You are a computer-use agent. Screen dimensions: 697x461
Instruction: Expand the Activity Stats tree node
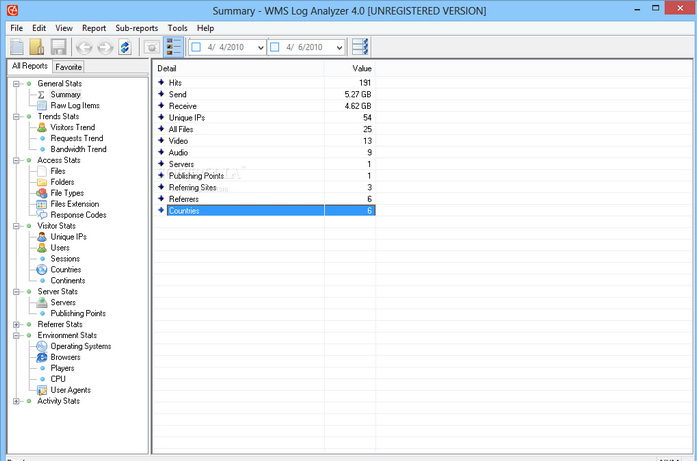pyautogui.click(x=16, y=401)
